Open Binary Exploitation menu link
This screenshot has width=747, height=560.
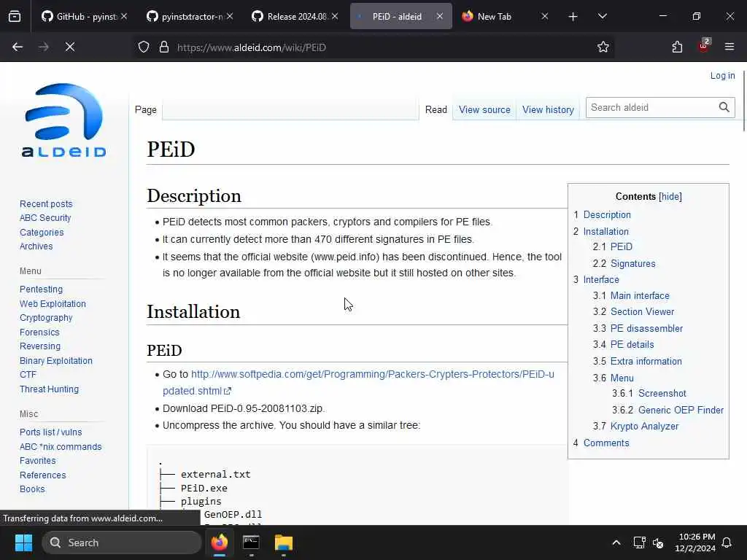click(56, 361)
